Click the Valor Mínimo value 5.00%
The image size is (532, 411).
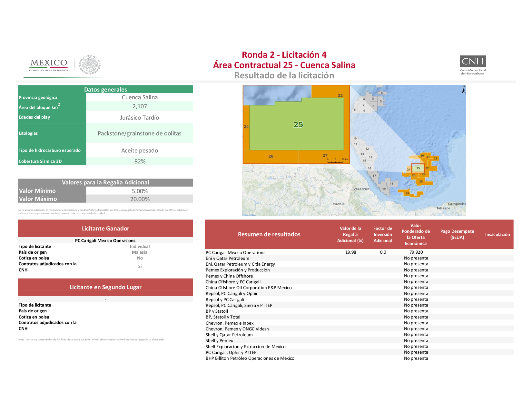(x=140, y=191)
